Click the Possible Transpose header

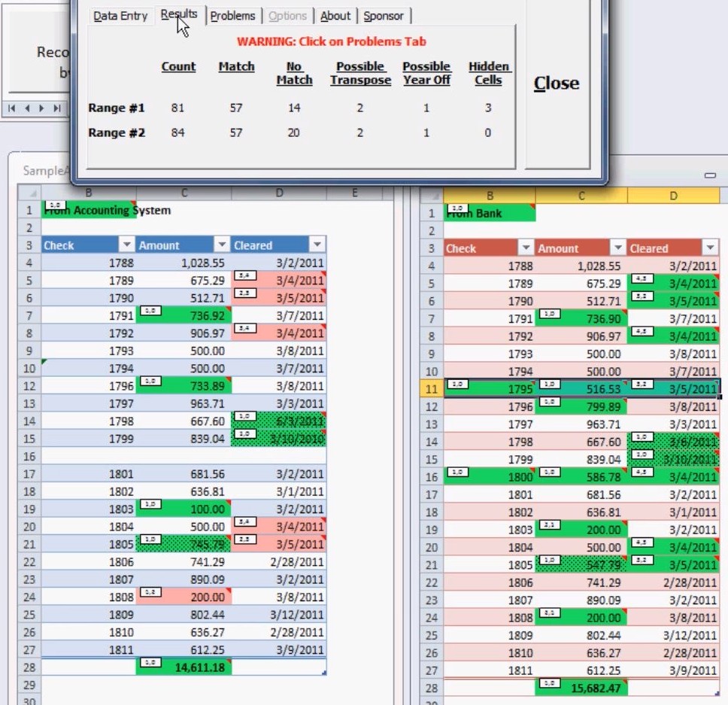point(361,73)
